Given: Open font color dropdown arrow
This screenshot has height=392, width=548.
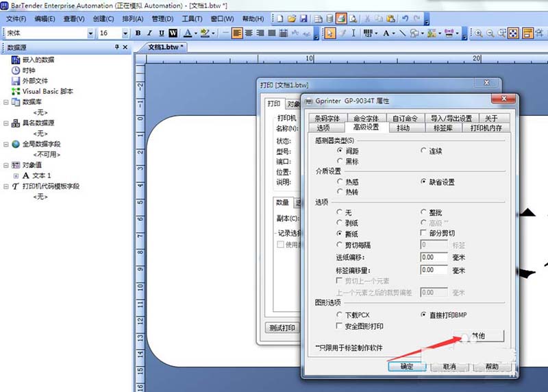Looking at the screenshot, I should (x=196, y=33).
